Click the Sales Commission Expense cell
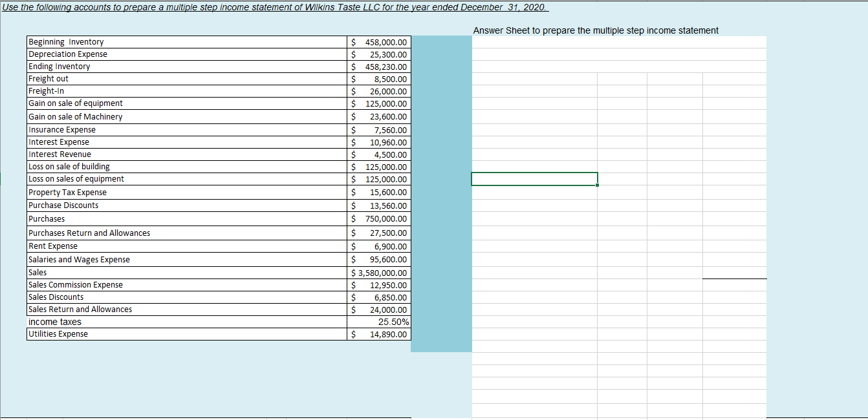This screenshot has width=868, height=420. (x=188, y=285)
